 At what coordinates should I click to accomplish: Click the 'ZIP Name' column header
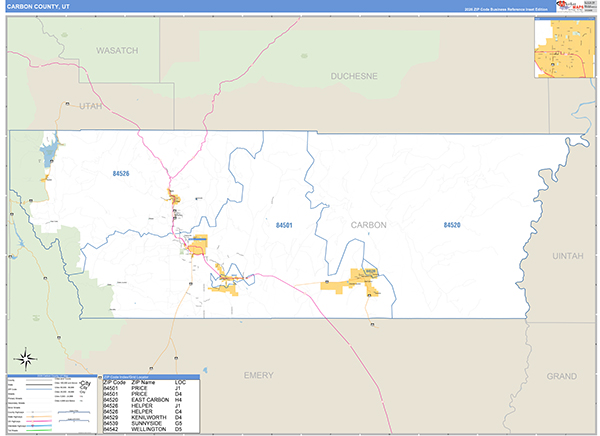[x=143, y=382]
